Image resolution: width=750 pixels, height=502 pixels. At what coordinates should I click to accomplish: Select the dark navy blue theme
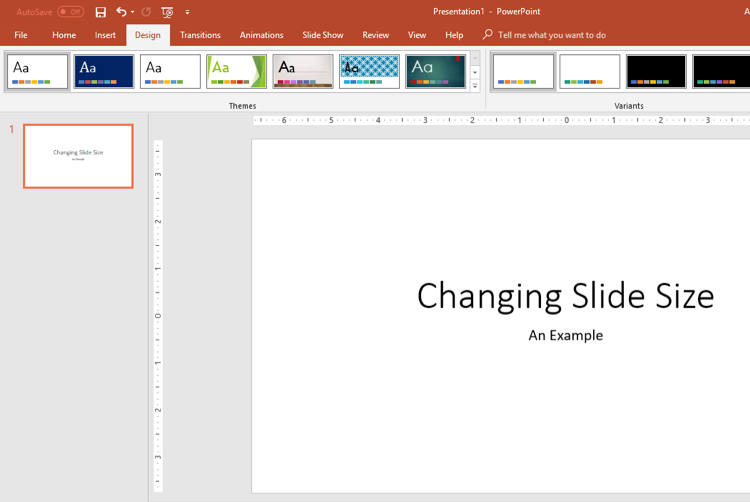click(x=104, y=71)
